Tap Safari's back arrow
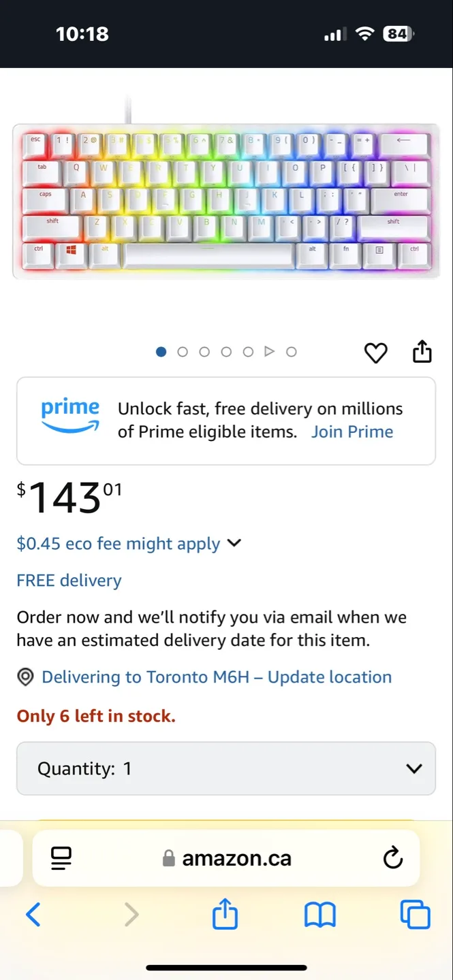Screen dimensions: 453x980 click(33, 915)
